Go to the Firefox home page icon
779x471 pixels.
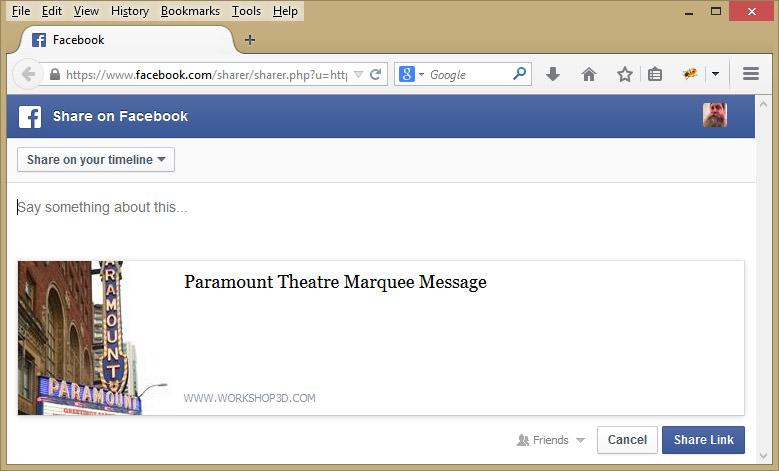589,74
